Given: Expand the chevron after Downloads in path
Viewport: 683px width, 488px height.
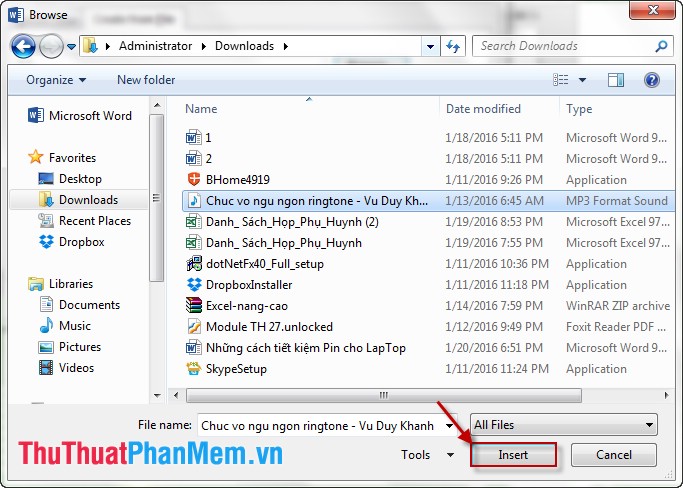Looking at the screenshot, I should point(286,46).
